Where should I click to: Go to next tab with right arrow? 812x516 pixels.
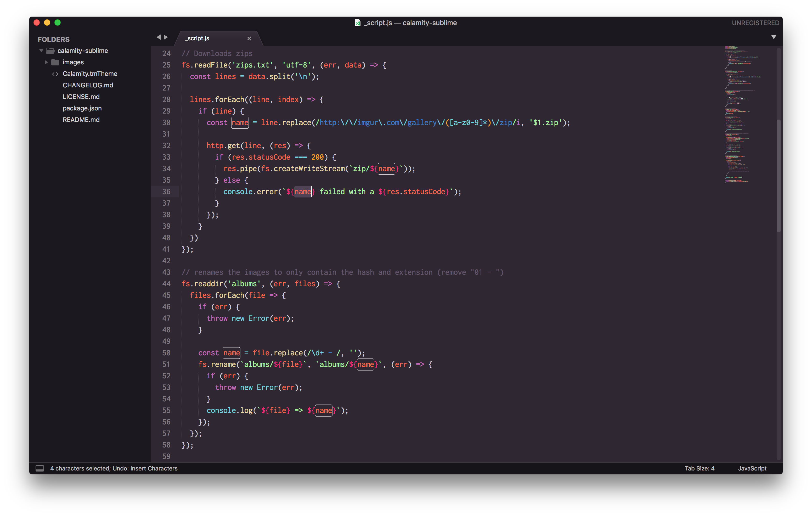166,37
